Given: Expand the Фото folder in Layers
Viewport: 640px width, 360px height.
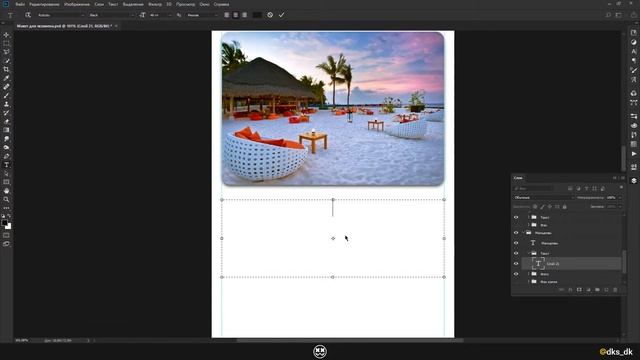Looking at the screenshot, I should [529, 274].
